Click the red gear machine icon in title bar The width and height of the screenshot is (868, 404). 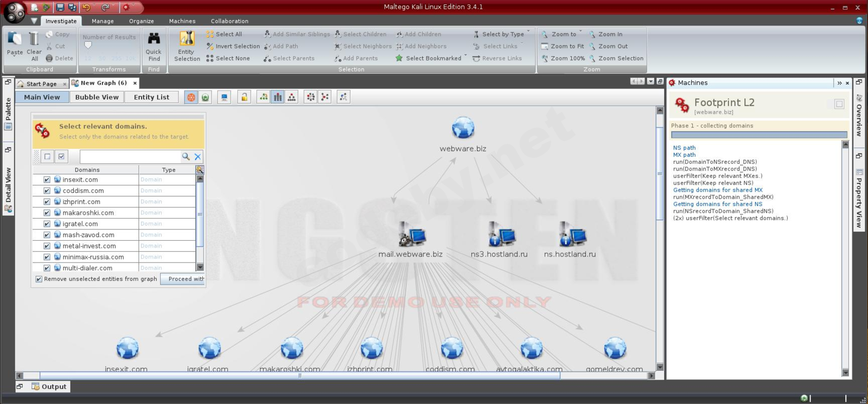click(126, 8)
